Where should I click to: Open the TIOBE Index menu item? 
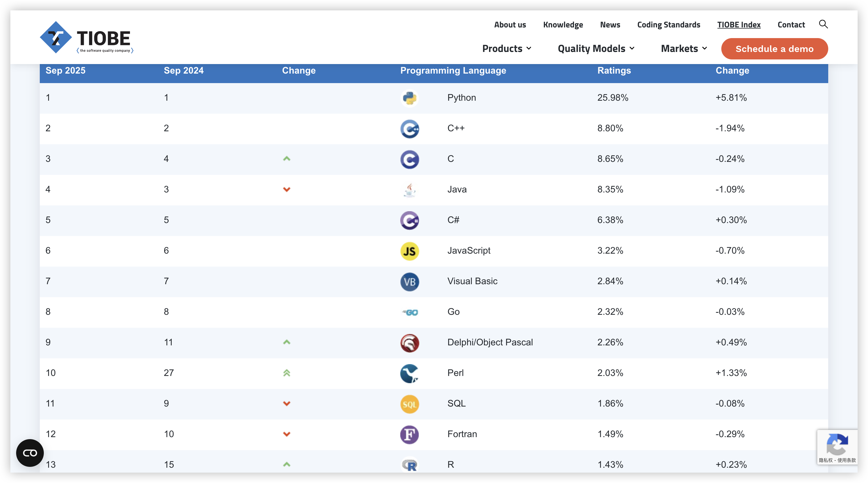click(739, 25)
